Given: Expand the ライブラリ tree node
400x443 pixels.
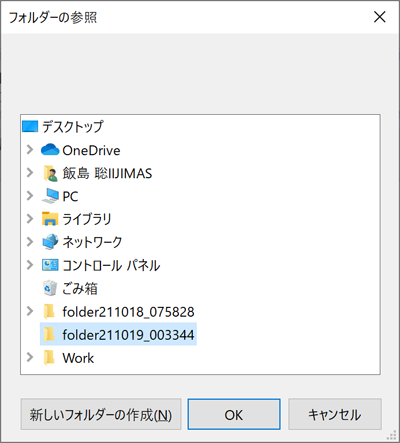Looking at the screenshot, I should [x=30, y=219].
